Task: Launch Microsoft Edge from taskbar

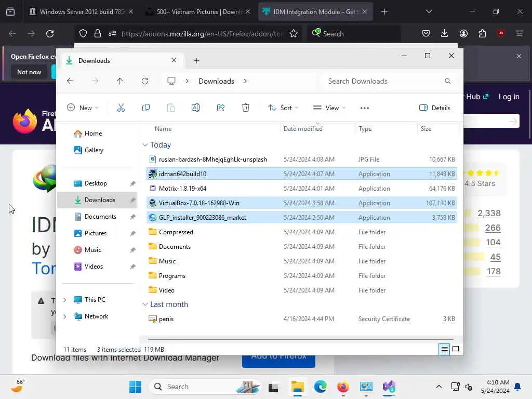Action: [320, 387]
